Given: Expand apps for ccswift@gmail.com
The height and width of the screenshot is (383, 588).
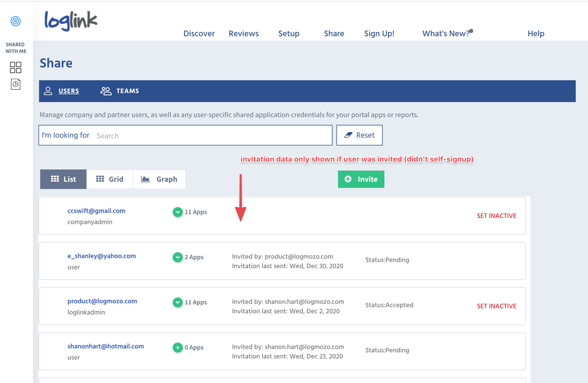Looking at the screenshot, I should 177,212.
